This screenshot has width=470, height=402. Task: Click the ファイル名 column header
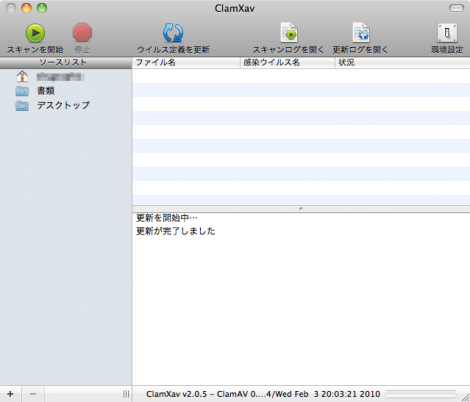coord(186,63)
